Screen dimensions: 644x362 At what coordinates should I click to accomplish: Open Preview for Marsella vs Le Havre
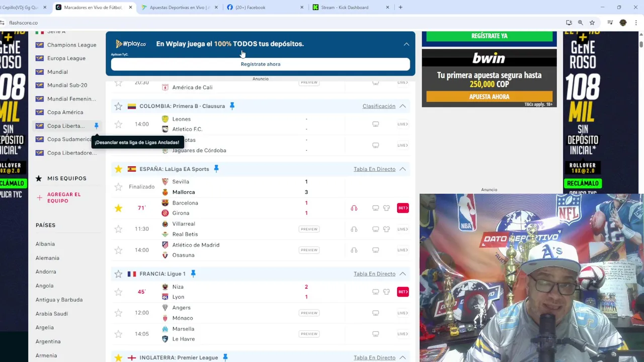click(309, 334)
